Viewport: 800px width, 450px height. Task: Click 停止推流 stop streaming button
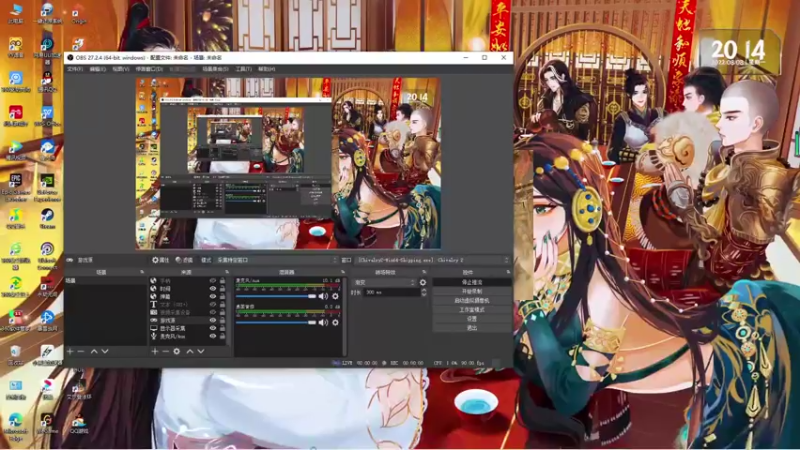[472, 282]
